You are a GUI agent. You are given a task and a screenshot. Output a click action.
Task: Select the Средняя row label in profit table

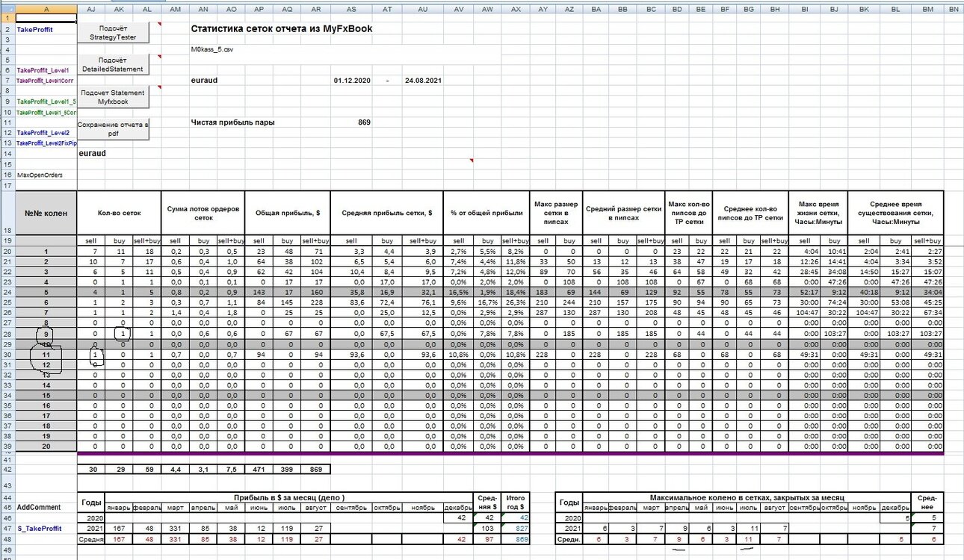[x=91, y=538]
